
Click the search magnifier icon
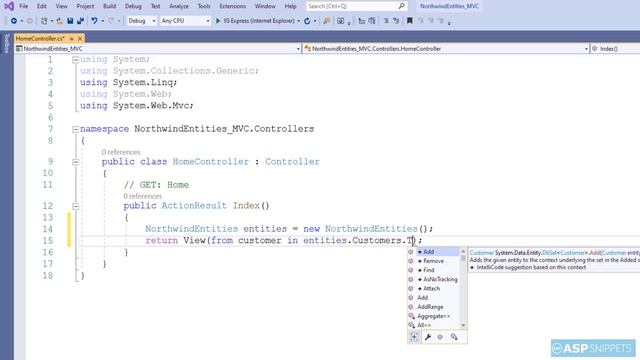point(402,6)
